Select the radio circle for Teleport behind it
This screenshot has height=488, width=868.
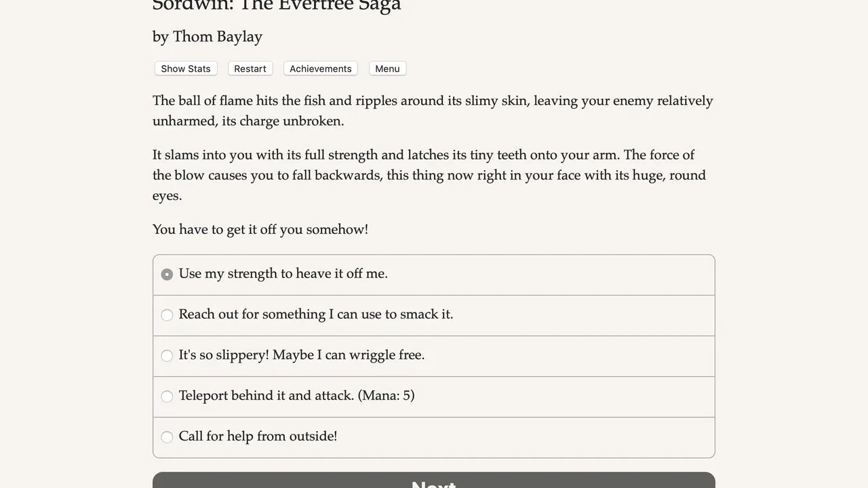click(x=167, y=396)
